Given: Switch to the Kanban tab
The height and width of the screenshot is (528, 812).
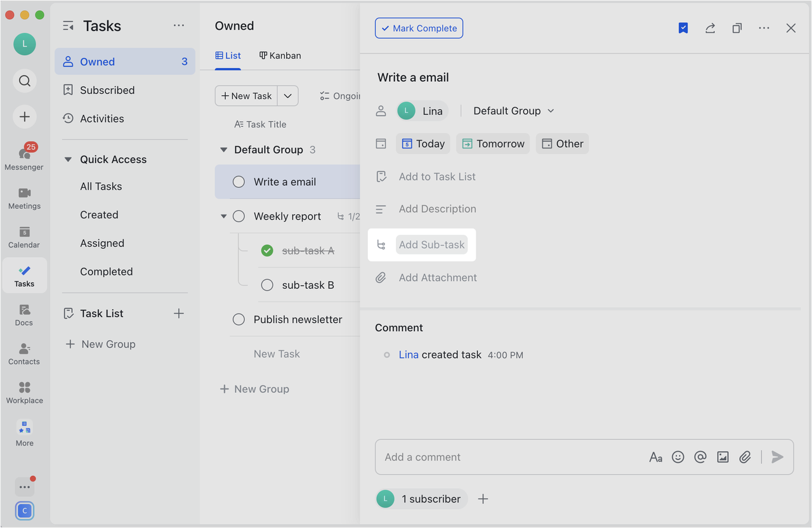Looking at the screenshot, I should 280,55.
